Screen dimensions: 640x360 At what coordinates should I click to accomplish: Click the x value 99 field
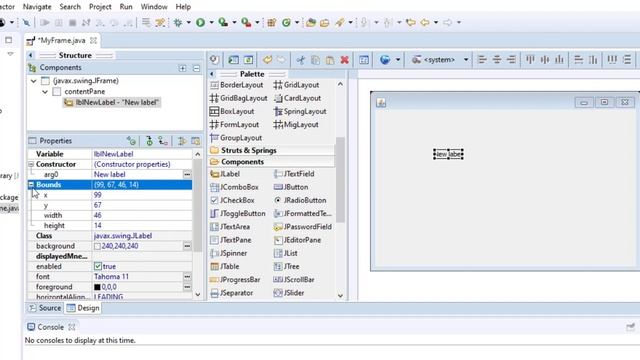142,195
